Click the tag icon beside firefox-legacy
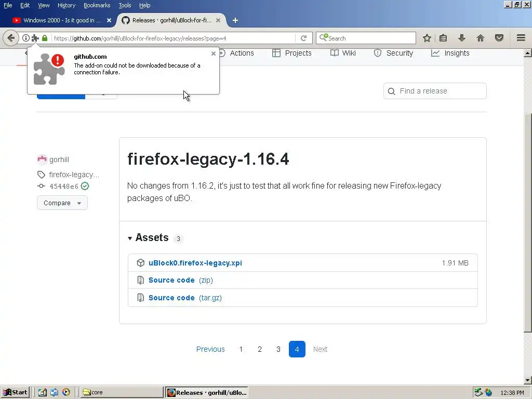 [41, 175]
